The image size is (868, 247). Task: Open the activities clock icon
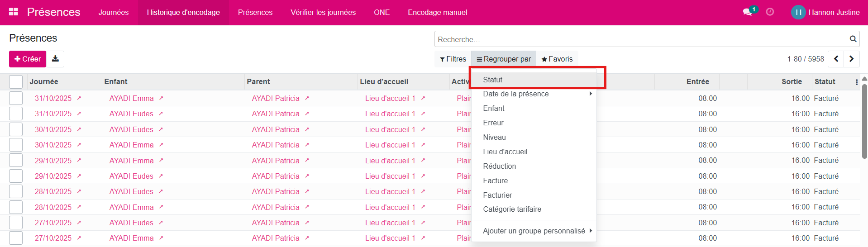pos(770,12)
